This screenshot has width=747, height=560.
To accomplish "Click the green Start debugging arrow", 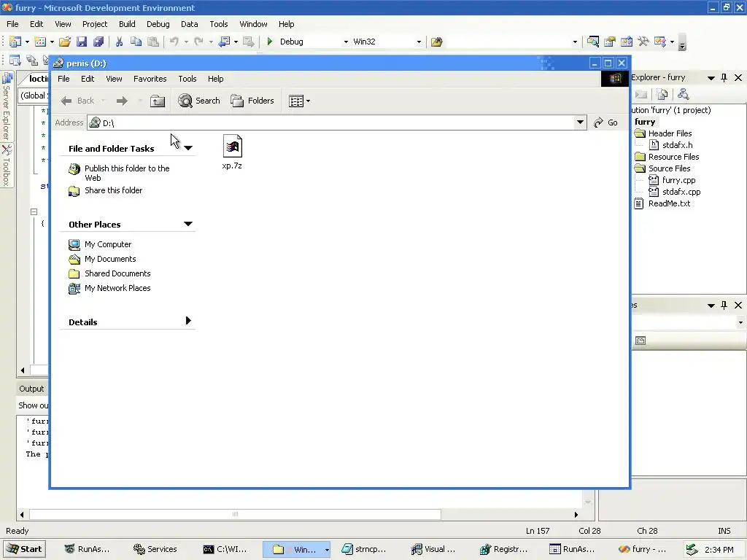I will (x=270, y=42).
